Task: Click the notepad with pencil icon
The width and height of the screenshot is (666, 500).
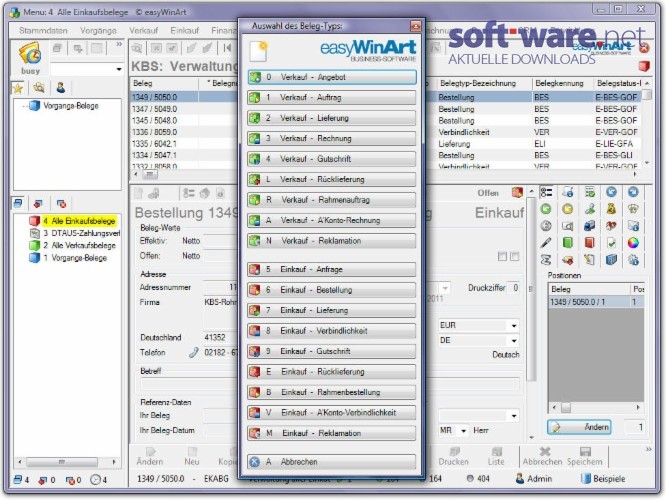Action: tap(590, 260)
